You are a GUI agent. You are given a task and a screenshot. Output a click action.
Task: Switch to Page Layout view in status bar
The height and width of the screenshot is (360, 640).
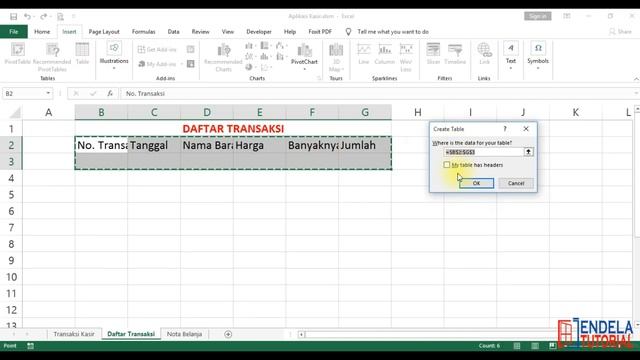[x=535, y=346]
